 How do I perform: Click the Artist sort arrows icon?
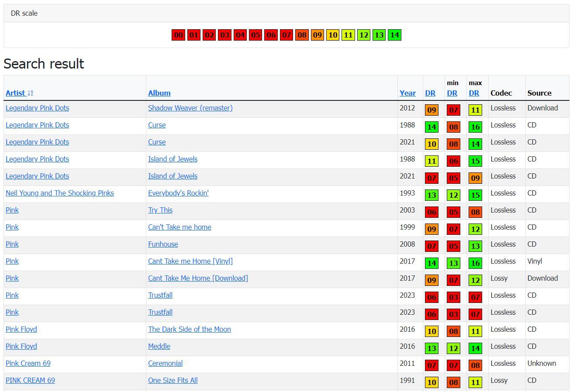pos(30,93)
